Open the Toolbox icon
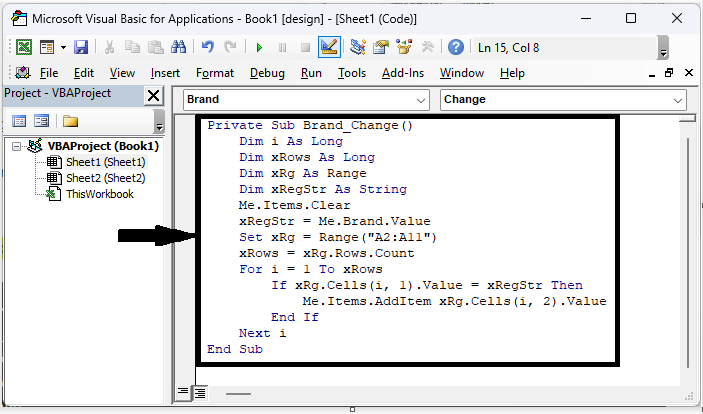 coord(427,47)
